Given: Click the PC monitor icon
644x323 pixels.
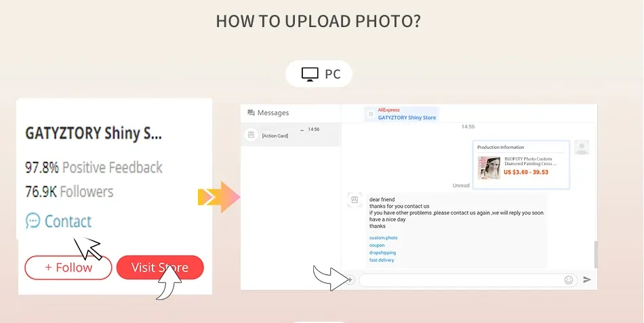Looking at the screenshot, I should click(x=310, y=74).
